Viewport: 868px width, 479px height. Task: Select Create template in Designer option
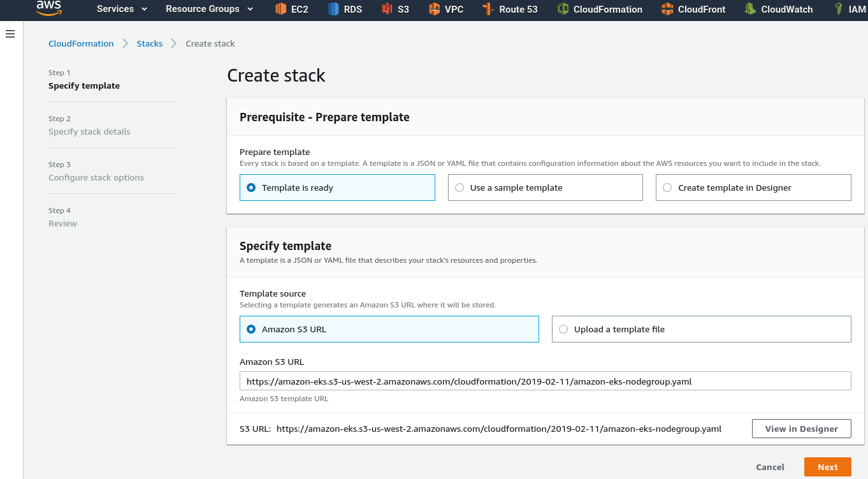[x=753, y=188]
